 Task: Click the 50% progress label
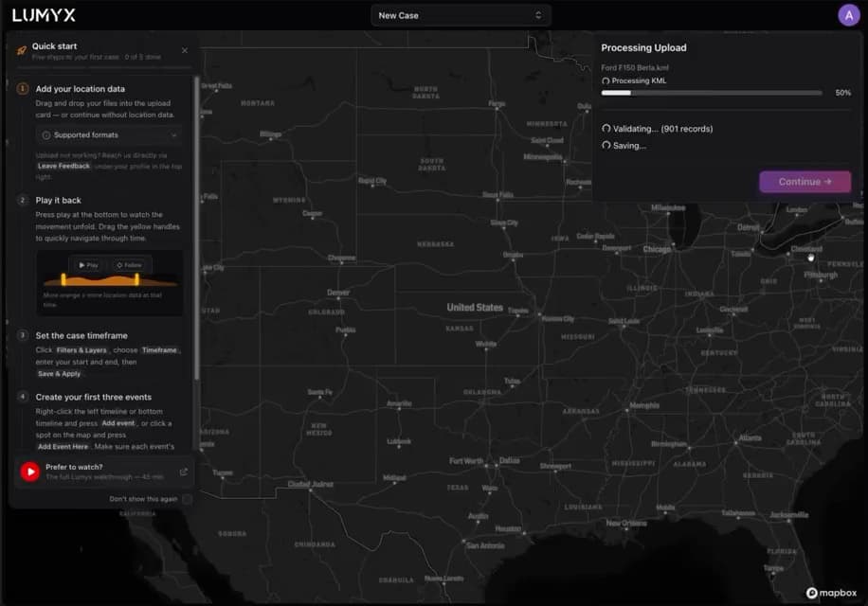843,93
